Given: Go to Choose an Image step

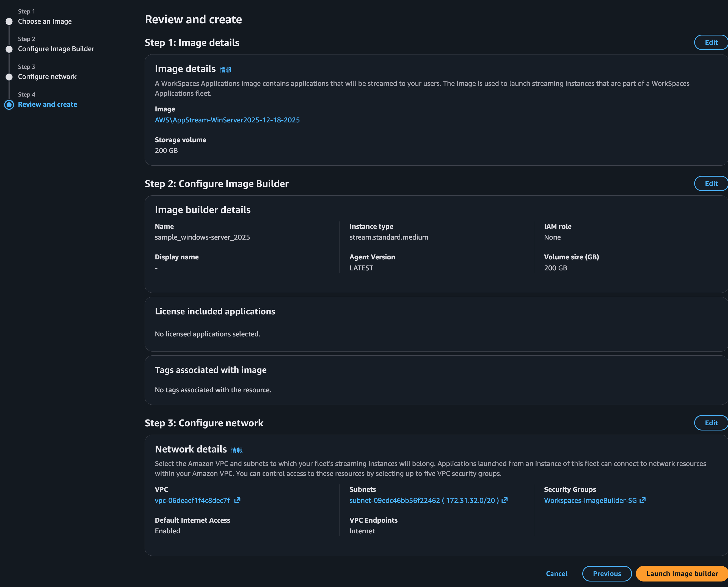Looking at the screenshot, I should tap(45, 21).
